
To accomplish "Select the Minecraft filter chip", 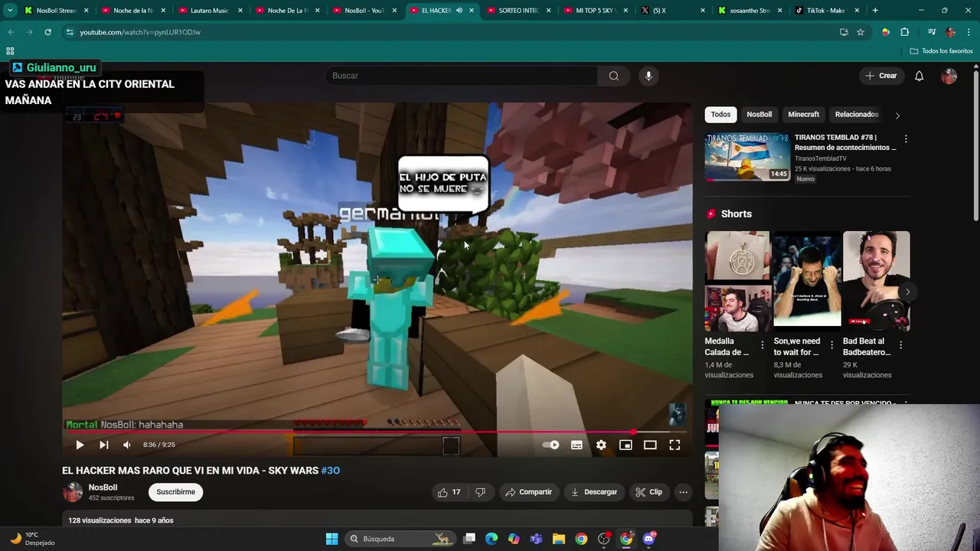I will tap(804, 114).
